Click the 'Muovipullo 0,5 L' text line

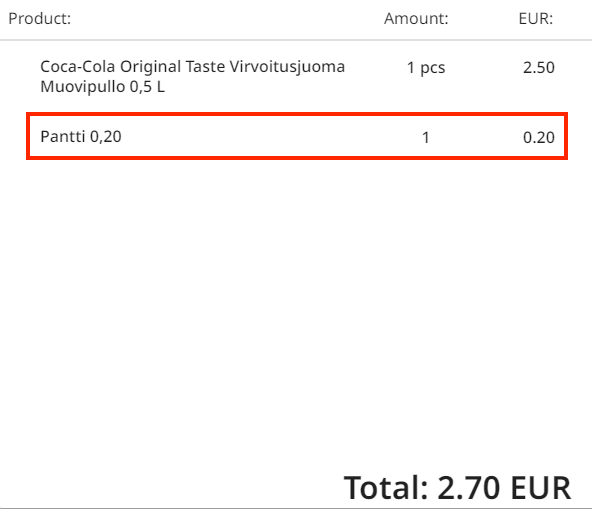pos(103,87)
